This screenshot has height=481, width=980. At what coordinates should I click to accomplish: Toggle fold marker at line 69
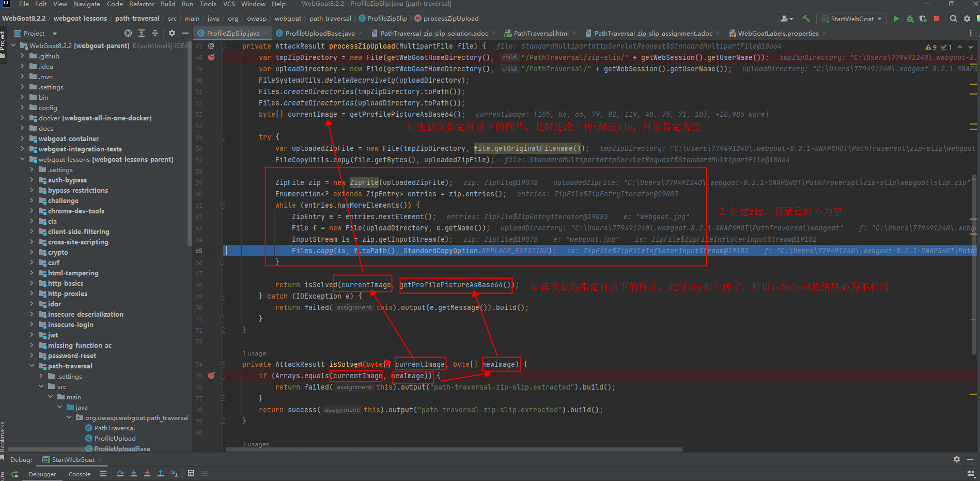(x=223, y=297)
